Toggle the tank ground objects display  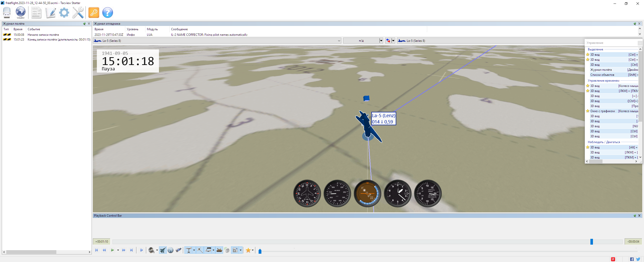219,250
